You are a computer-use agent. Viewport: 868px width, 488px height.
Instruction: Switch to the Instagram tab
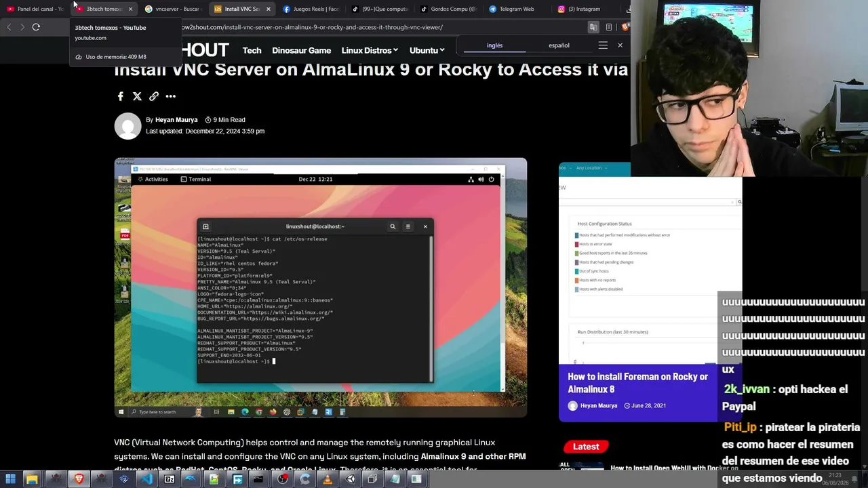[585, 9]
